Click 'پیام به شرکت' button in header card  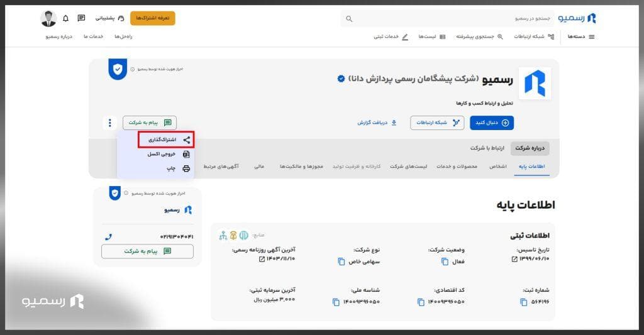pyautogui.click(x=150, y=123)
